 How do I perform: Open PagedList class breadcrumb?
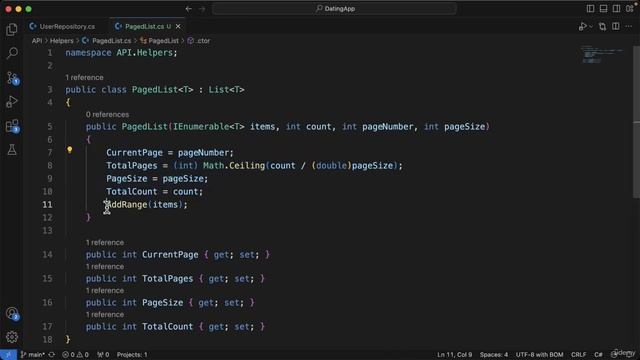click(159, 41)
